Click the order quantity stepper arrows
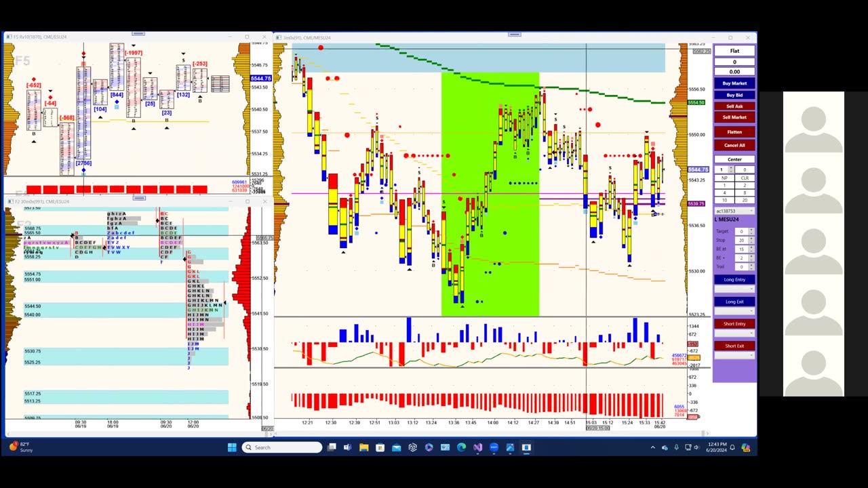The height and width of the screenshot is (488, 868). (731, 169)
